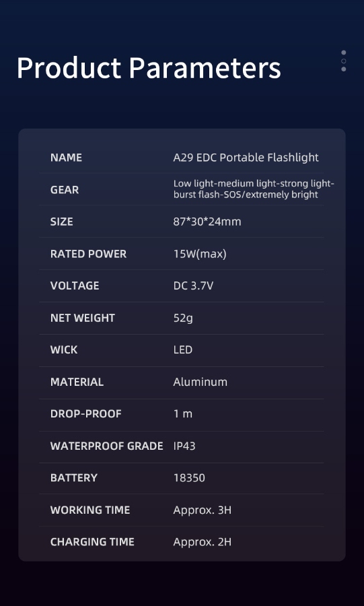The width and height of the screenshot is (364, 606).
Task: Select the 52g weight value
Action: (183, 318)
